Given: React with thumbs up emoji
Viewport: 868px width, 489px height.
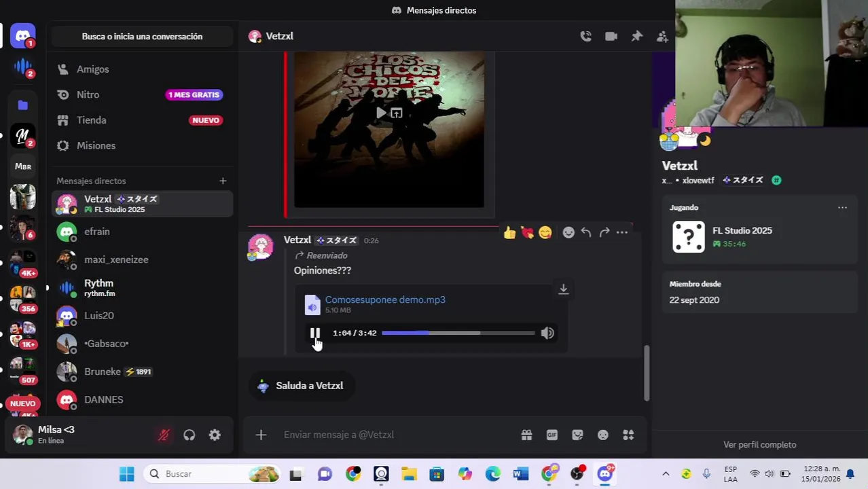Looking at the screenshot, I should click(509, 233).
